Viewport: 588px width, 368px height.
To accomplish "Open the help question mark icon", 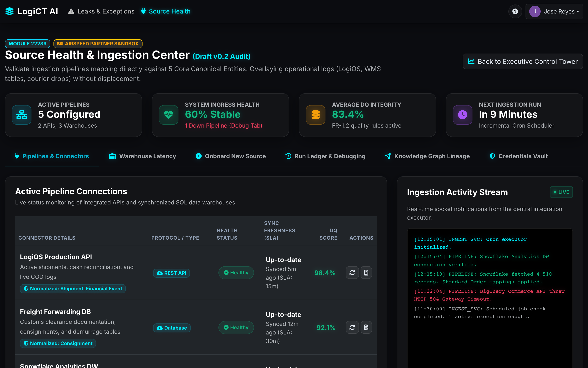I will click(515, 11).
